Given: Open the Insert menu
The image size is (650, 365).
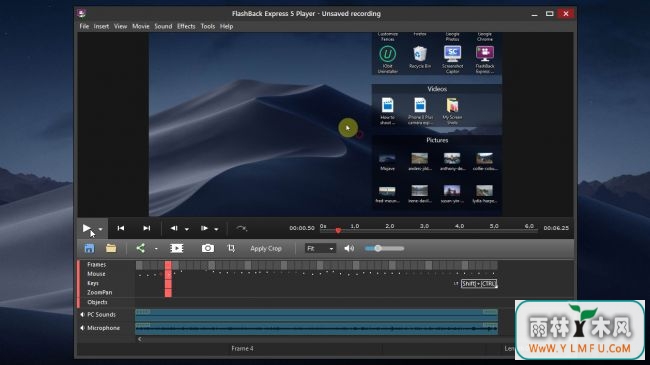Looking at the screenshot, I should pos(101,26).
